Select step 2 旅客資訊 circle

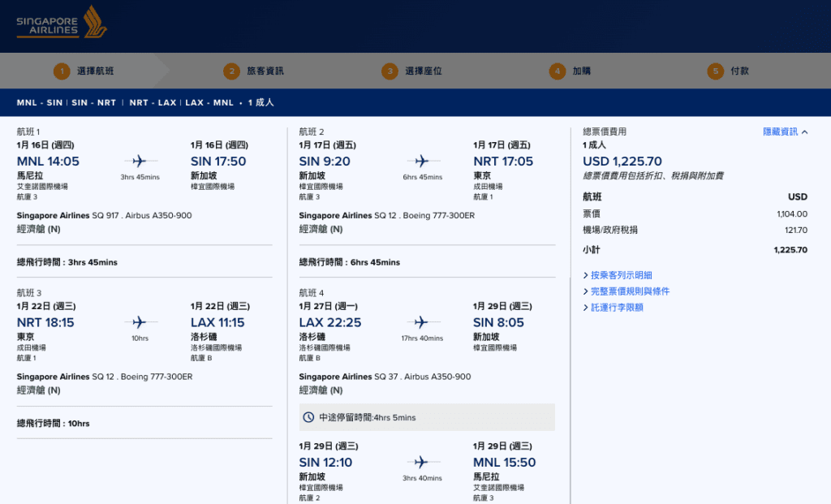click(231, 71)
